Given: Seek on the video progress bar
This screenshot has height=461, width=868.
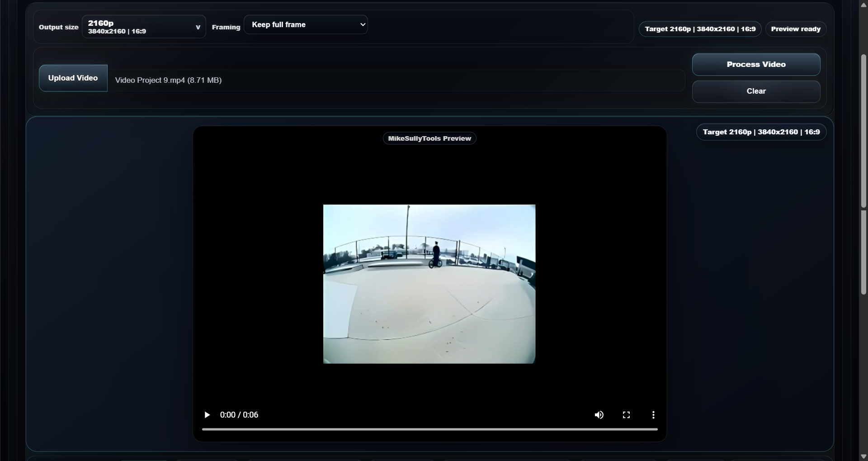Looking at the screenshot, I should point(429,429).
